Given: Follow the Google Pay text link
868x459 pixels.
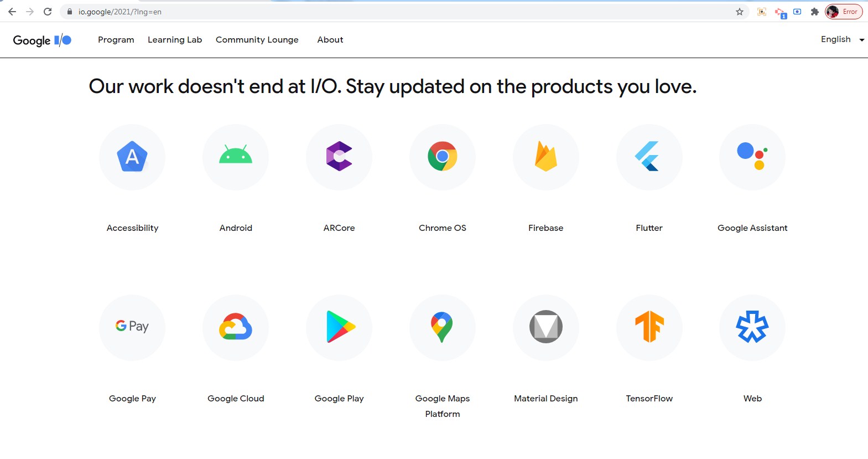Looking at the screenshot, I should (x=132, y=399).
